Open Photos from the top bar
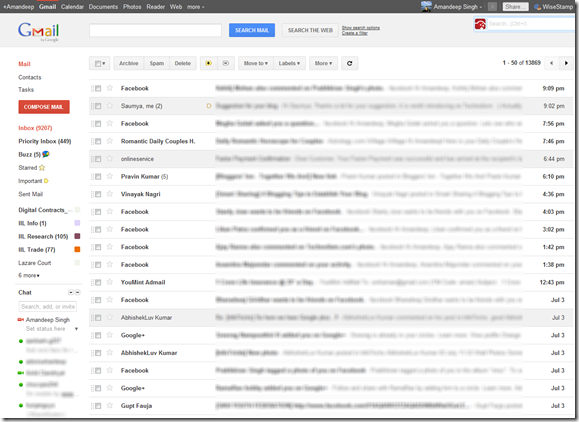The image size is (579, 422). pos(132,7)
